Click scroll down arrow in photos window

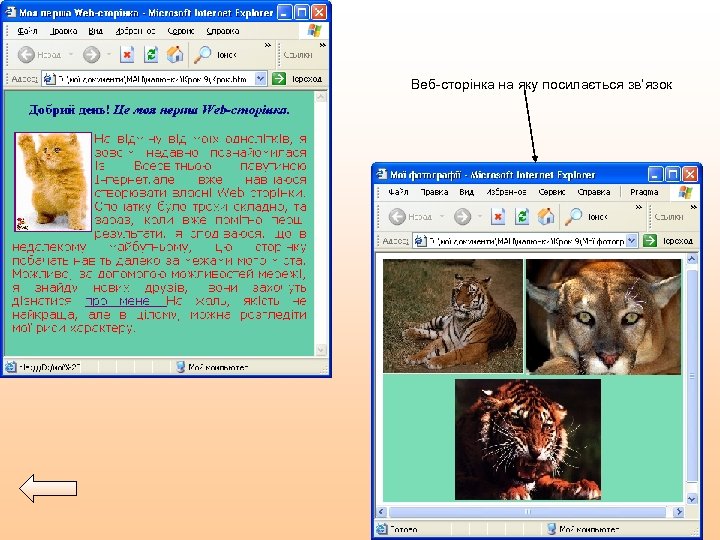pyautogui.click(x=692, y=499)
